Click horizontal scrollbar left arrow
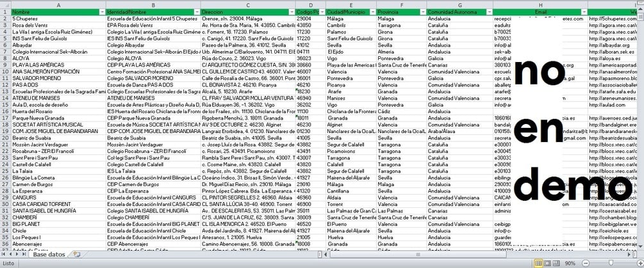The image size is (644, 268). 327,255
